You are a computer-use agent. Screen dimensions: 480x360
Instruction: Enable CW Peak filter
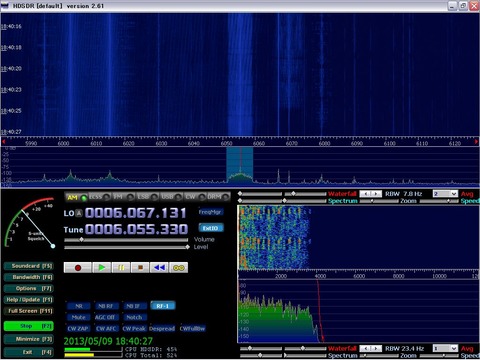[134, 329]
